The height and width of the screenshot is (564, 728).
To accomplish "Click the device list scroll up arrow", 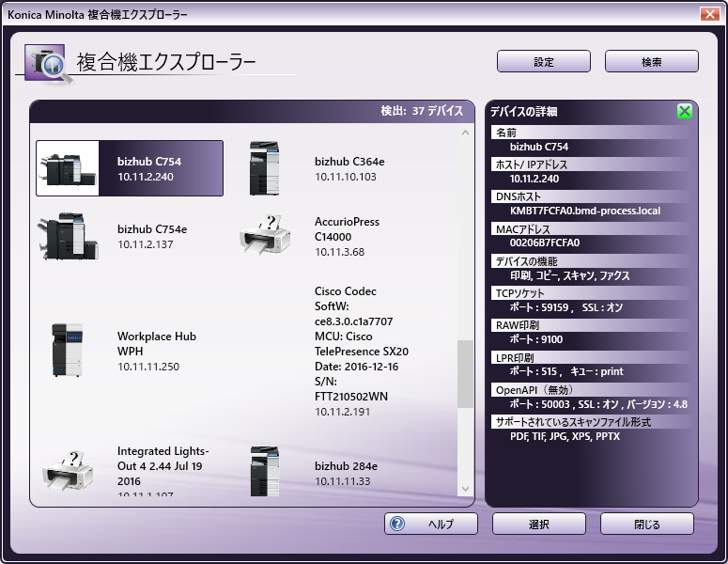I will point(465,133).
